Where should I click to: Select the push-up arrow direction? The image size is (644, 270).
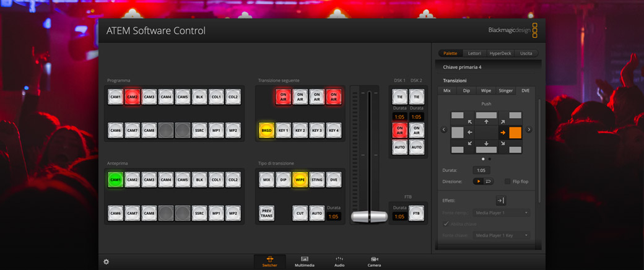tap(486, 121)
